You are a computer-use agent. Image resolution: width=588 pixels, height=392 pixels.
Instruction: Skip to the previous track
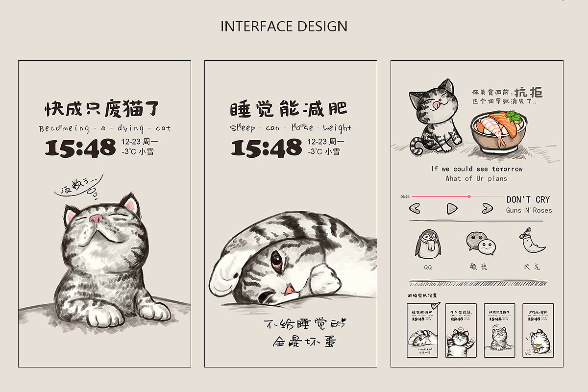coord(415,209)
